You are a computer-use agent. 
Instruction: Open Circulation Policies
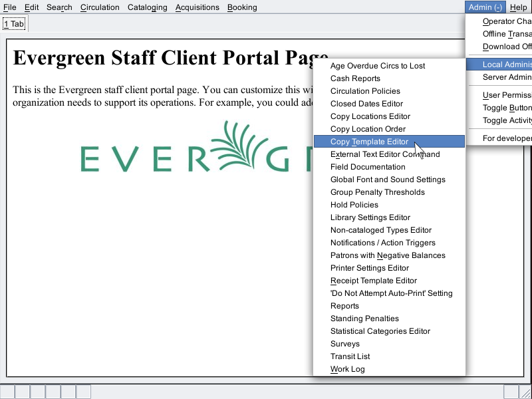389,91
